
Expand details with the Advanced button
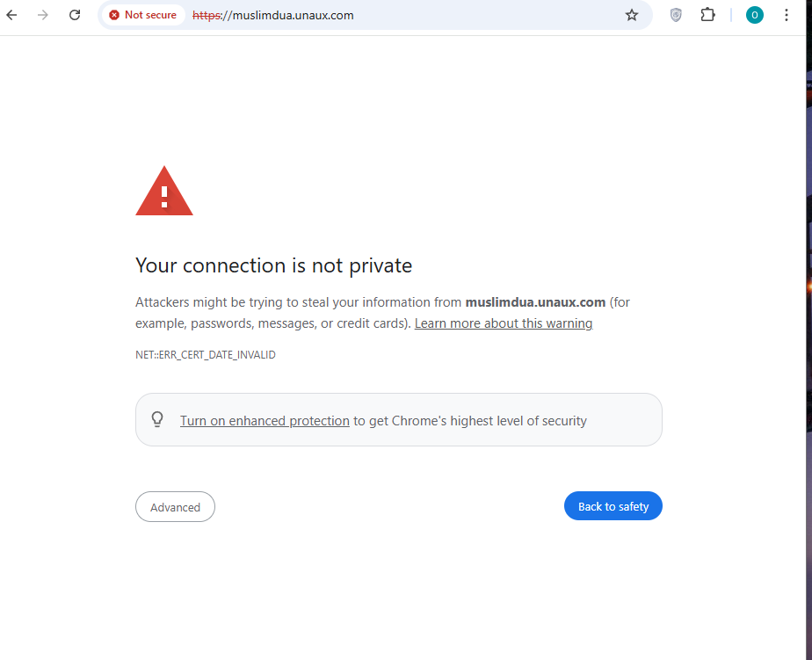pyautogui.click(x=175, y=507)
